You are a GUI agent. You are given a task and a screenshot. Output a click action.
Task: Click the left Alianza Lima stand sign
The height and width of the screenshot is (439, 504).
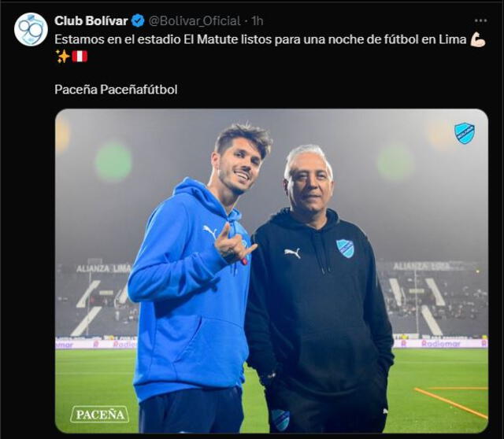(102, 268)
